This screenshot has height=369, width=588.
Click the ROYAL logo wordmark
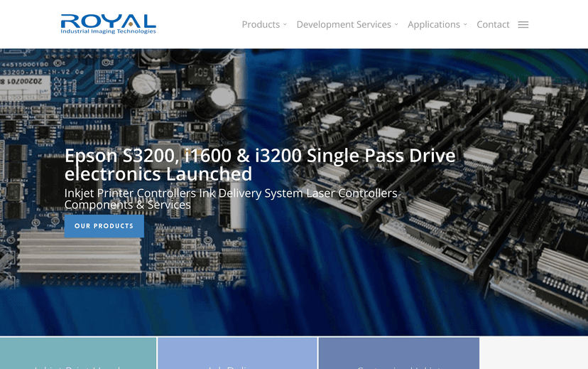pos(108,21)
